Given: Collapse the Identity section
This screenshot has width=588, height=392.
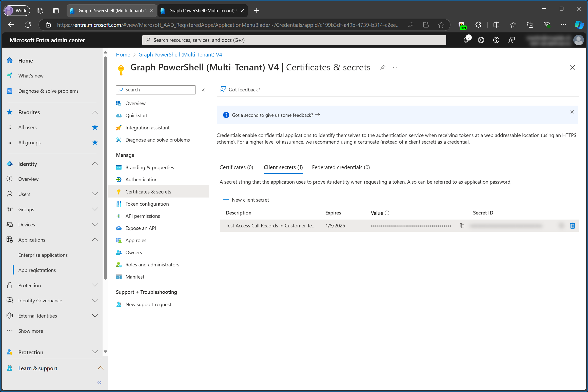Looking at the screenshot, I should click(x=95, y=164).
